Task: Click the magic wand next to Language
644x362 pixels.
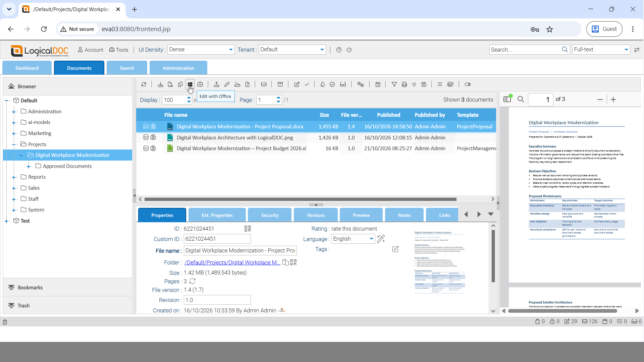Action: click(381, 239)
